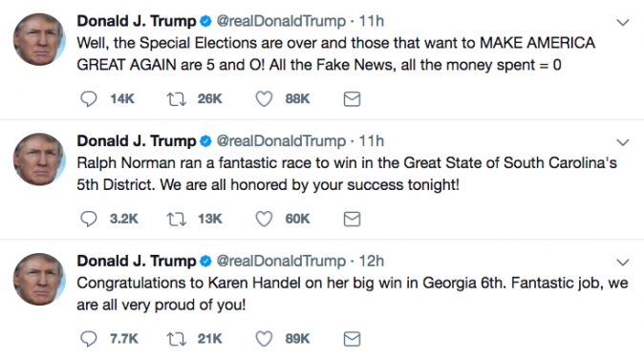Reply to the MAKE AMERICA GREAT AGAIN tweet
Image resolution: width=644 pixels, height=359 pixels.
point(88,99)
